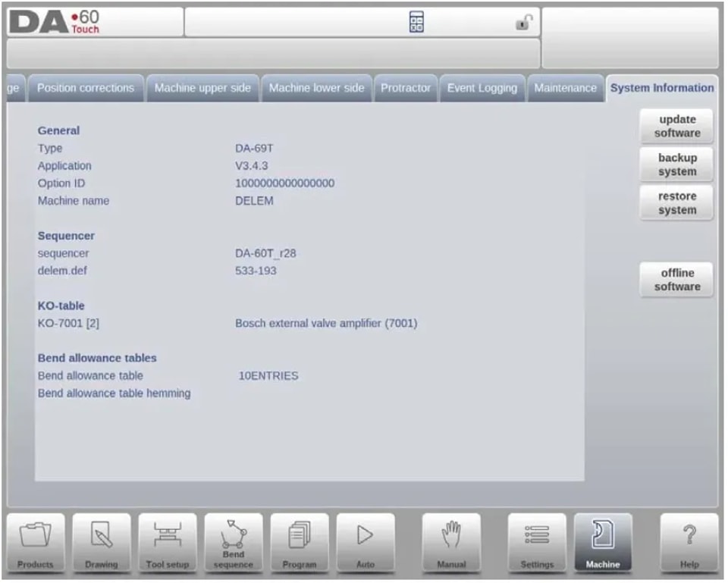
Task: Click the restore system button
Action: coord(677,203)
